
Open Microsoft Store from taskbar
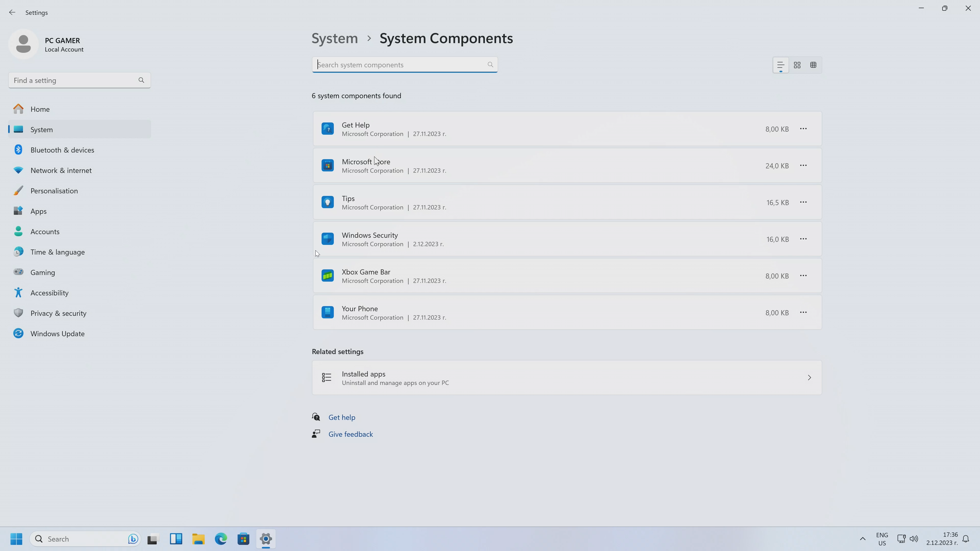[x=243, y=539]
